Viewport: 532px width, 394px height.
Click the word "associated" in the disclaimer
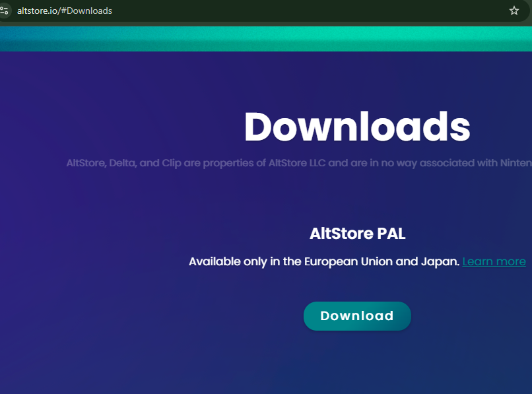point(444,162)
